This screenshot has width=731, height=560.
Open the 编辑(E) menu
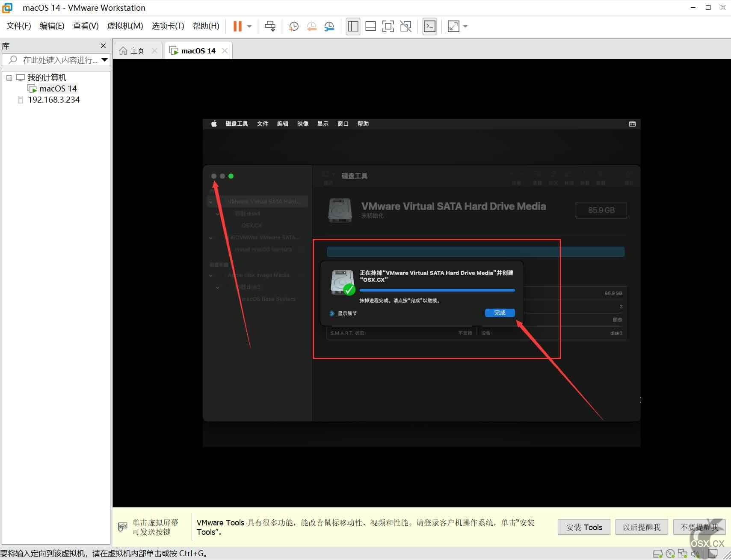52,26
